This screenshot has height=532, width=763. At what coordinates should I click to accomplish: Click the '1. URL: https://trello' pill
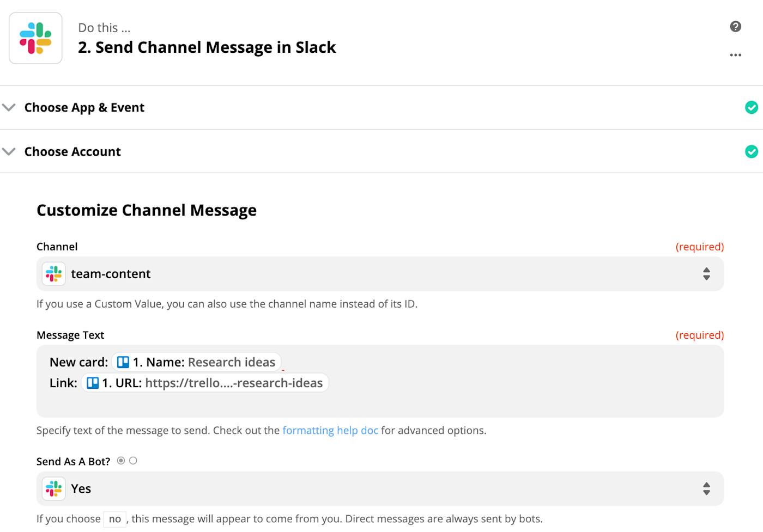point(205,383)
